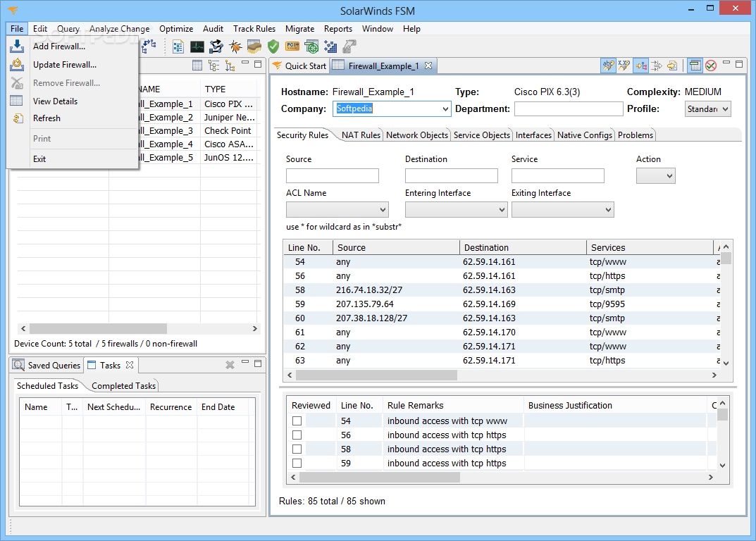Sort rules by Services column header

click(x=650, y=247)
